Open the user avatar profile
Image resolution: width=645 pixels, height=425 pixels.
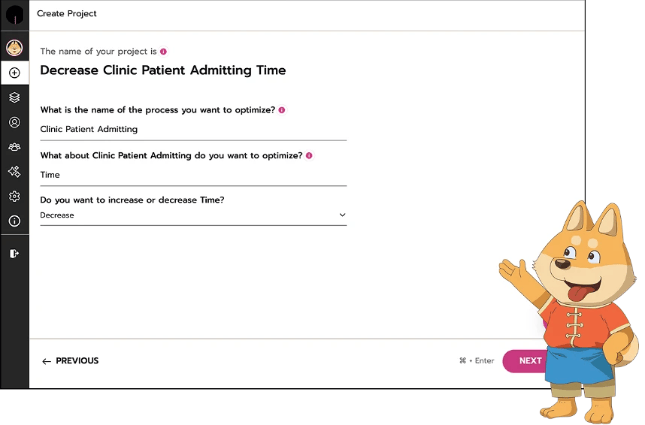point(14,47)
